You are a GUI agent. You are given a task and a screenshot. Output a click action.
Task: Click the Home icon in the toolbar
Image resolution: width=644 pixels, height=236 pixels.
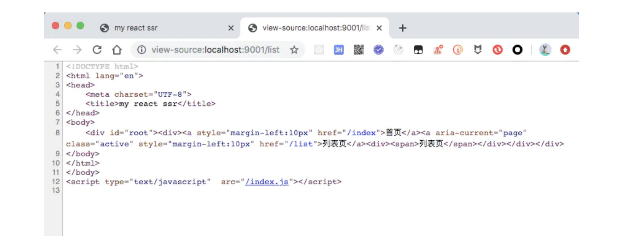click(116, 50)
